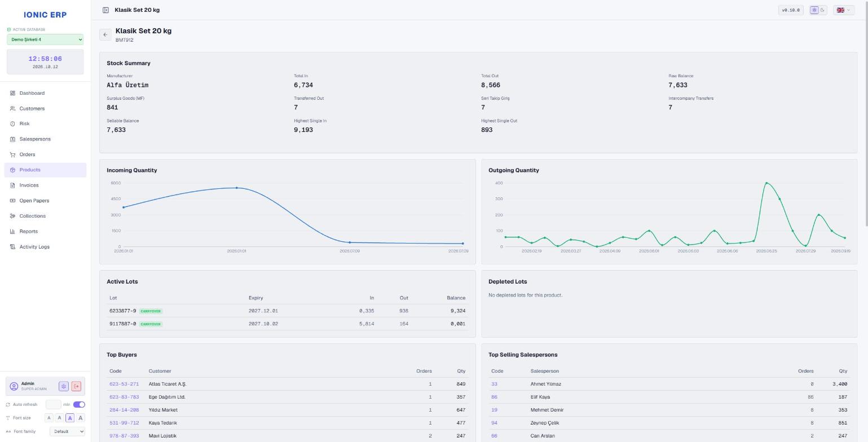868x442 pixels.
Task: Click the Incoming Quantity chart peak point
Action: pyautogui.click(x=236, y=188)
